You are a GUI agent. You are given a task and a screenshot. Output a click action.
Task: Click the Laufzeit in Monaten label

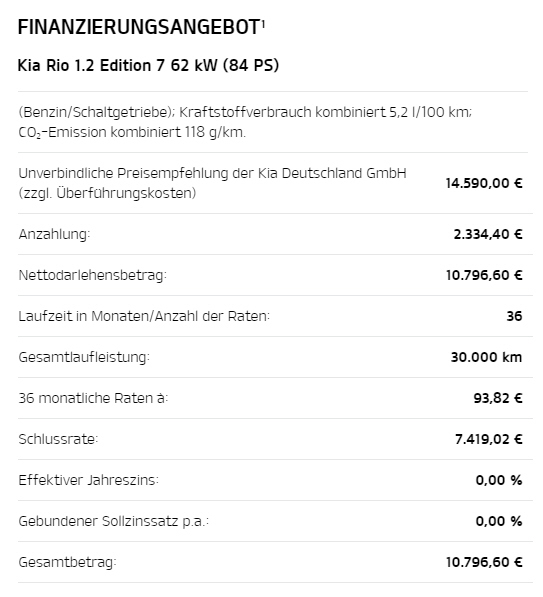pos(144,316)
